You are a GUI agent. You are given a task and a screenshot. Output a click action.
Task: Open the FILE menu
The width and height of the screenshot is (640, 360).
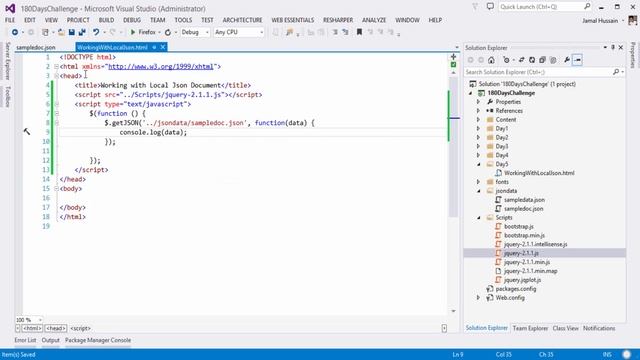pyautogui.click(x=10, y=20)
